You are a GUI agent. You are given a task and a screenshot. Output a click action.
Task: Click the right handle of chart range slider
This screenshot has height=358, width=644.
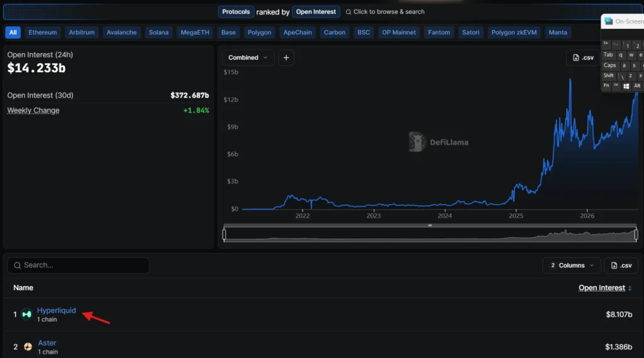click(x=636, y=234)
